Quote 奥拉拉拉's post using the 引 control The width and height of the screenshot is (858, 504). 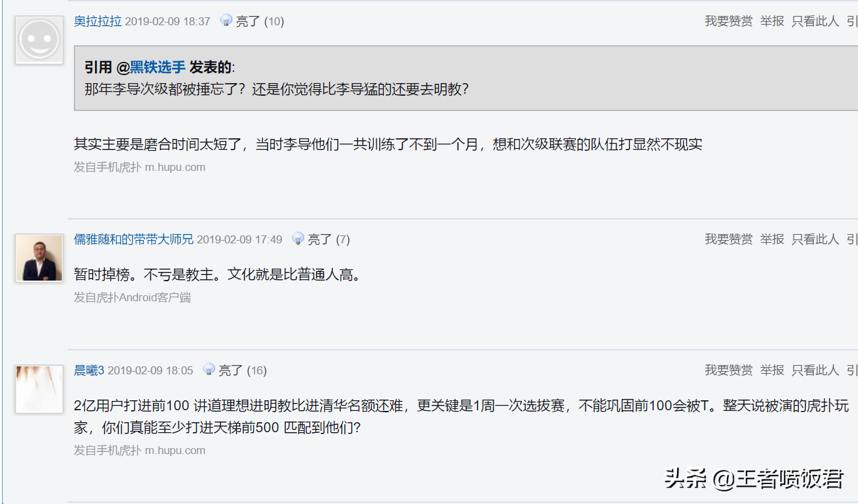852,21
